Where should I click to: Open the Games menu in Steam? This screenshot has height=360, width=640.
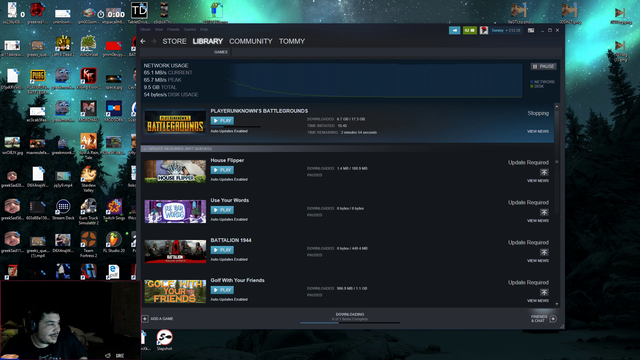pyautogui.click(x=190, y=29)
